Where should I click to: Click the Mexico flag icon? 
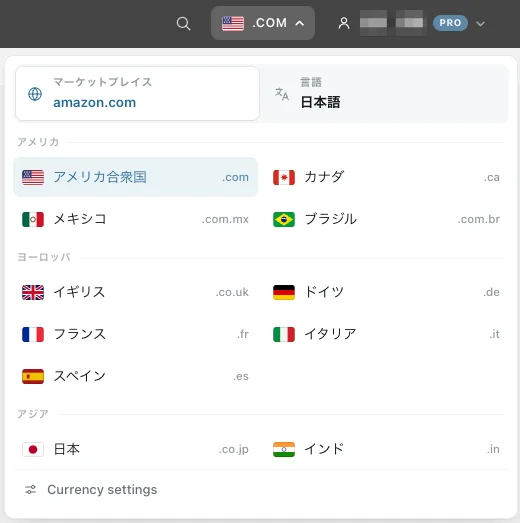(x=33, y=219)
